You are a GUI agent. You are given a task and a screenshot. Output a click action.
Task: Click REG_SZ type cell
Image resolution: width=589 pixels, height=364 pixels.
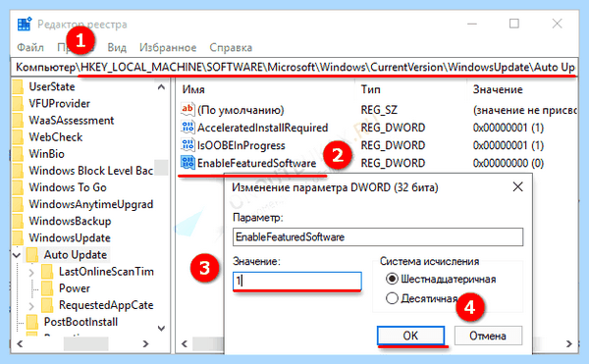(379, 110)
